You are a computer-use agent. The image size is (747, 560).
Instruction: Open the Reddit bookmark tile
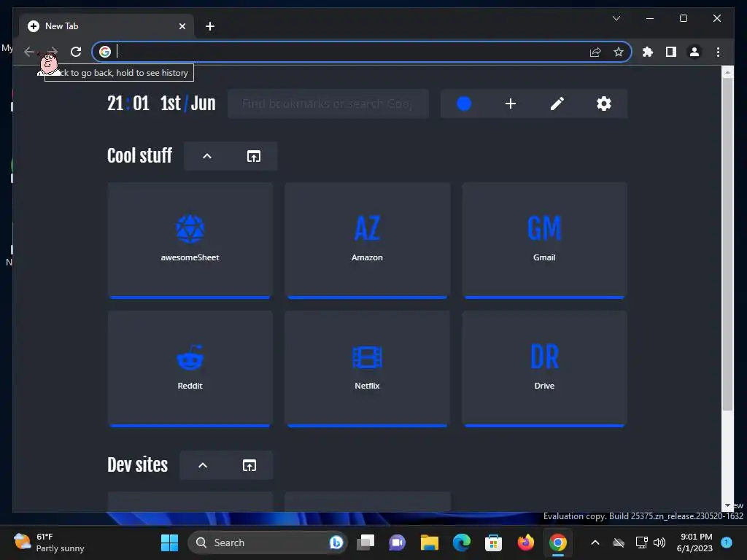pyautogui.click(x=190, y=369)
